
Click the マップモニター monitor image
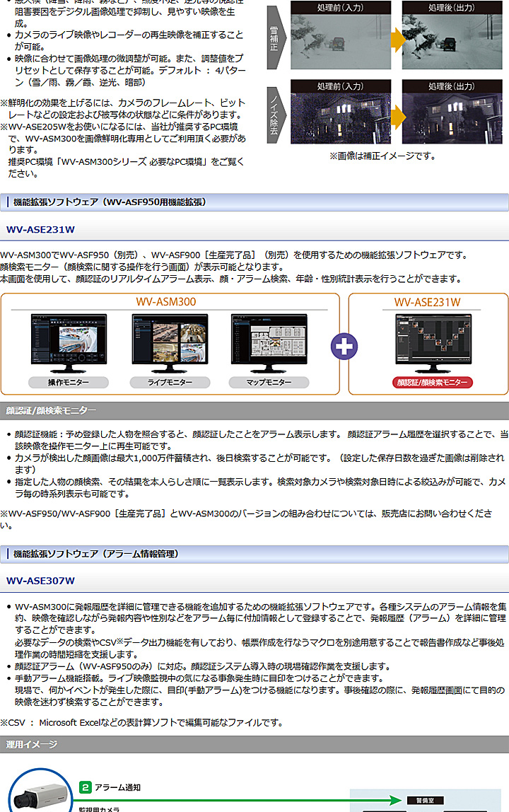coord(269,343)
